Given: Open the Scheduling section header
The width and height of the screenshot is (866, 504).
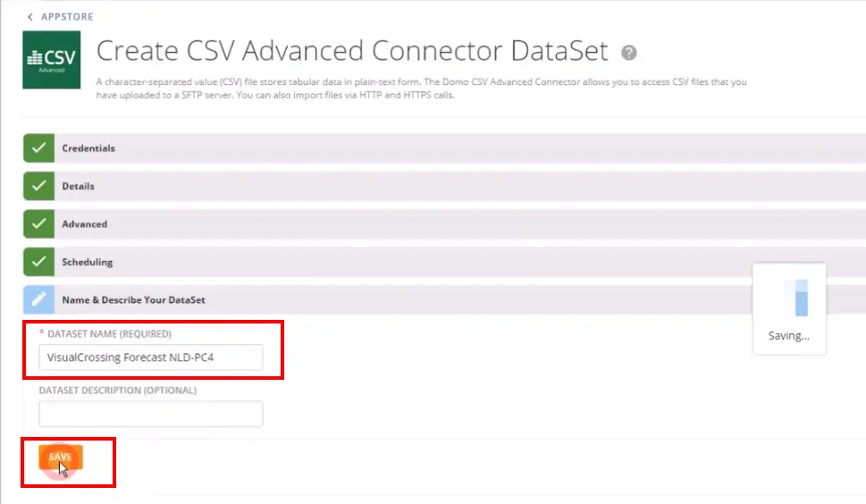Looking at the screenshot, I should pyautogui.click(x=87, y=263).
